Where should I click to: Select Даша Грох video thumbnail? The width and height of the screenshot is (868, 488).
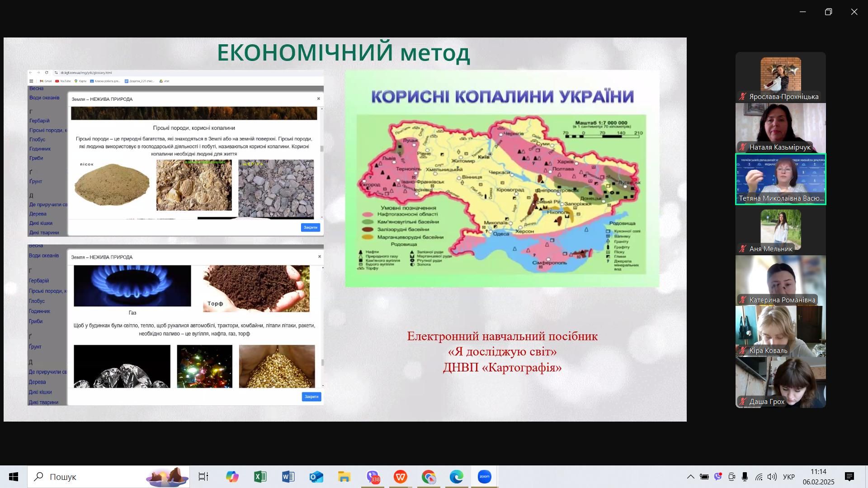(x=781, y=383)
